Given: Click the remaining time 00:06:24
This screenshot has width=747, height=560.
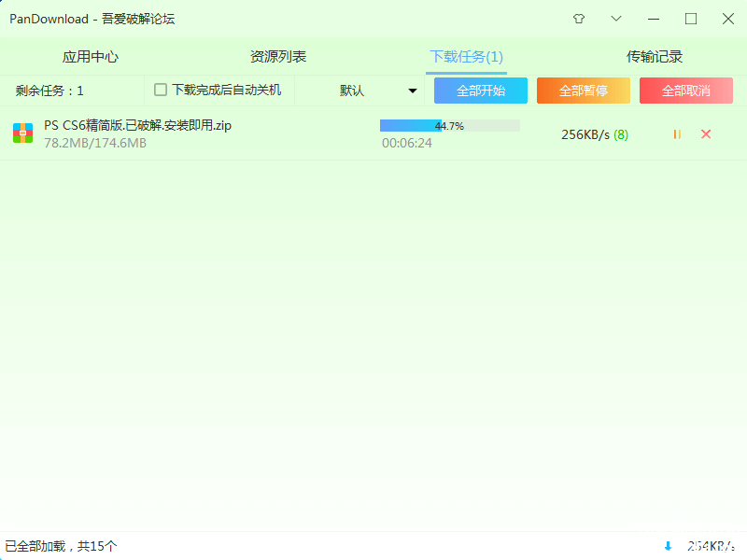Looking at the screenshot, I should [407, 143].
